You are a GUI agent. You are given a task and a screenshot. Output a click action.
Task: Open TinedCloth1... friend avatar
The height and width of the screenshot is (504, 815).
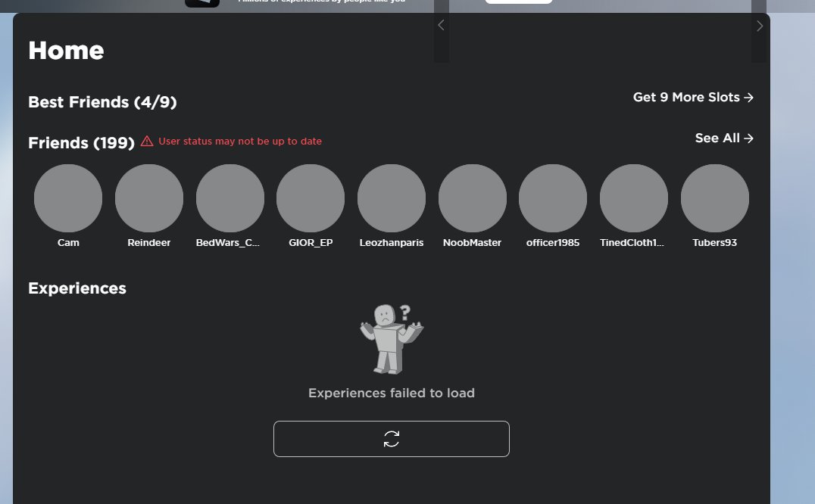click(x=634, y=198)
